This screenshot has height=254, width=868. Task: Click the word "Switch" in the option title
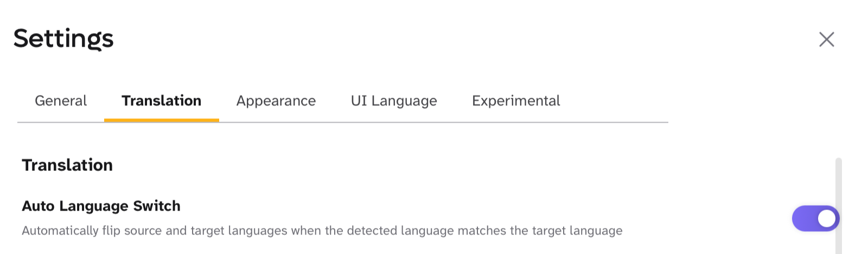coord(157,206)
